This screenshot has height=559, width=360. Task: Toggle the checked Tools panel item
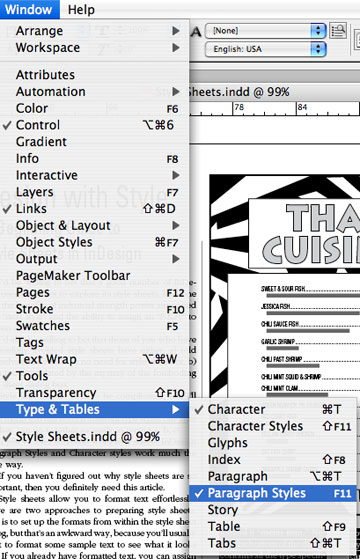click(x=94, y=376)
